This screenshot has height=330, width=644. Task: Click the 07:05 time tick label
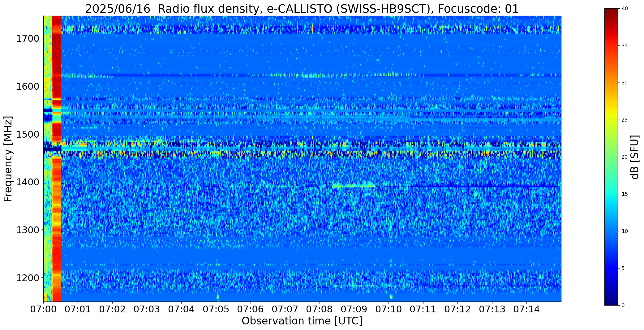click(x=216, y=309)
